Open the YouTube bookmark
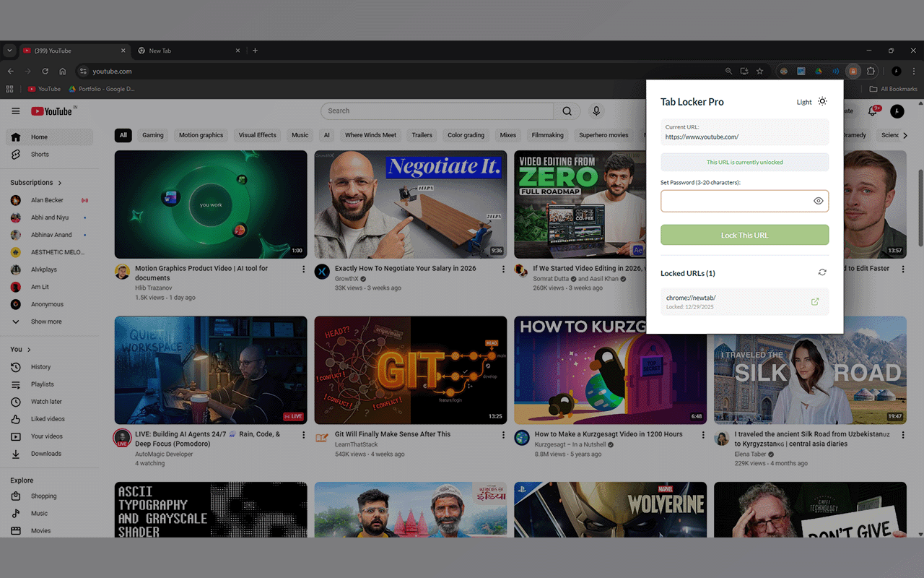924x578 pixels. coord(44,89)
